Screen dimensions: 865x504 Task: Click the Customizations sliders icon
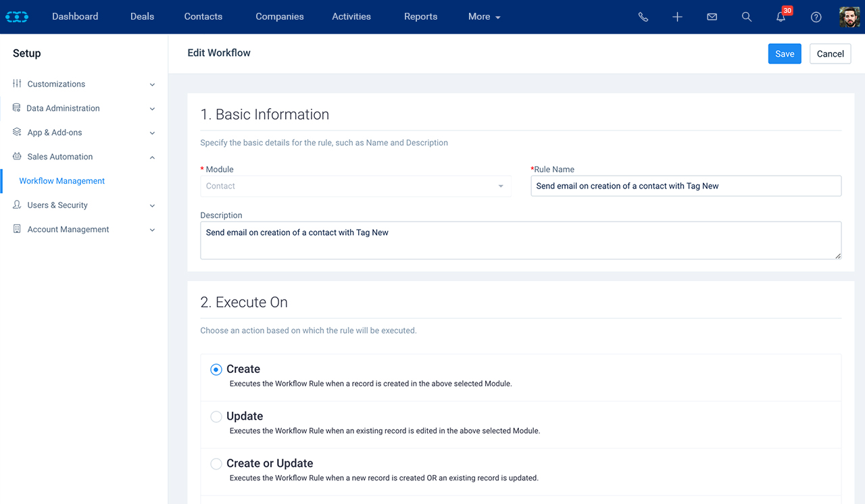point(17,84)
